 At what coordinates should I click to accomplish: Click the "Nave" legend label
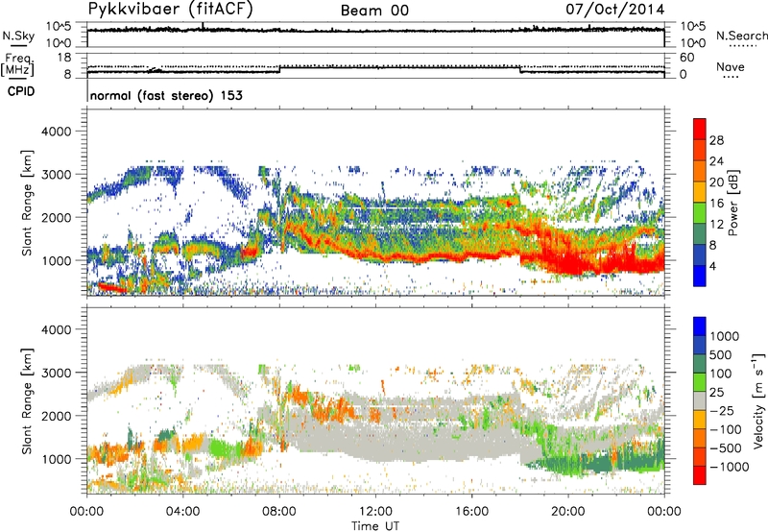(x=731, y=66)
